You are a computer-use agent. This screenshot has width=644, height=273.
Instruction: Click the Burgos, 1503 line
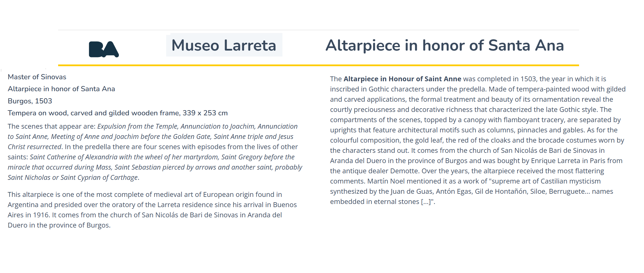[30, 101]
